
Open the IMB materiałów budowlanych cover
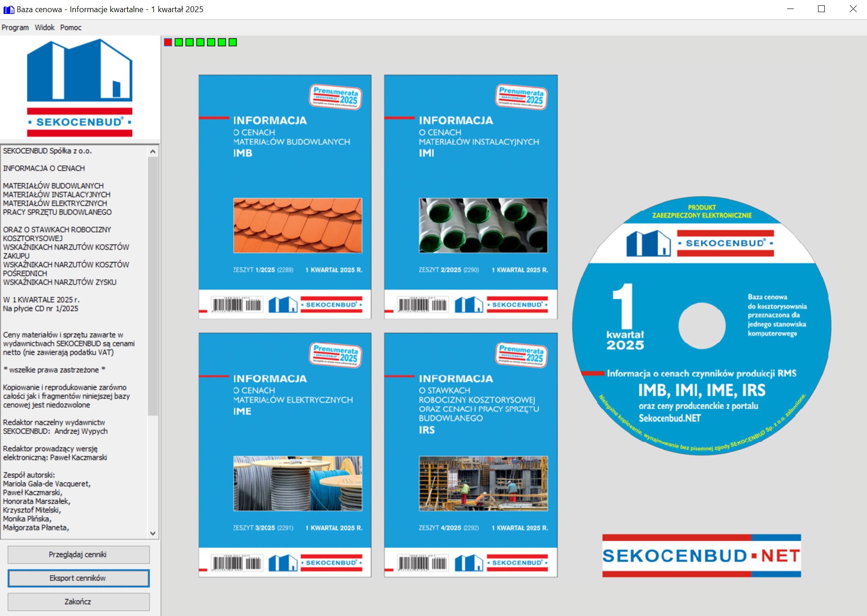point(285,197)
